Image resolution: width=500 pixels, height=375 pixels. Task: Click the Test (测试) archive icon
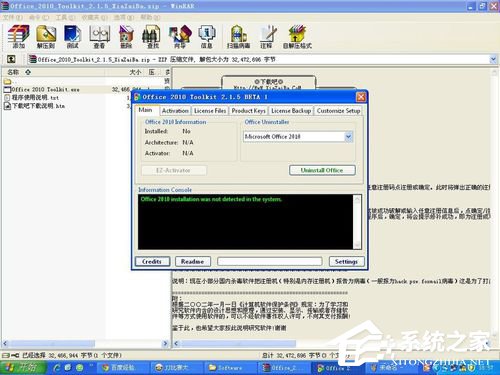(x=72, y=36)
